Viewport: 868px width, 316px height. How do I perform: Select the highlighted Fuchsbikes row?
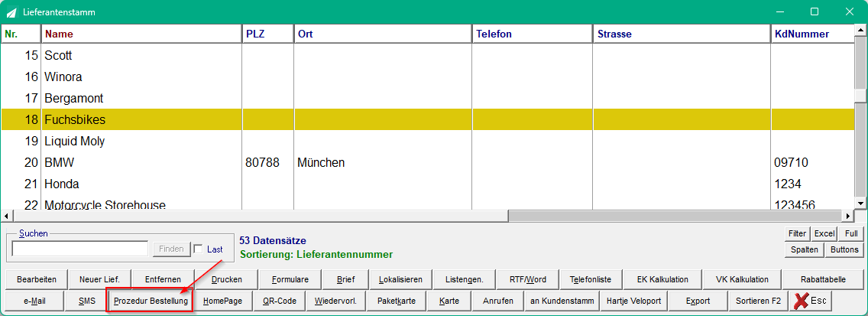[427, 120]
